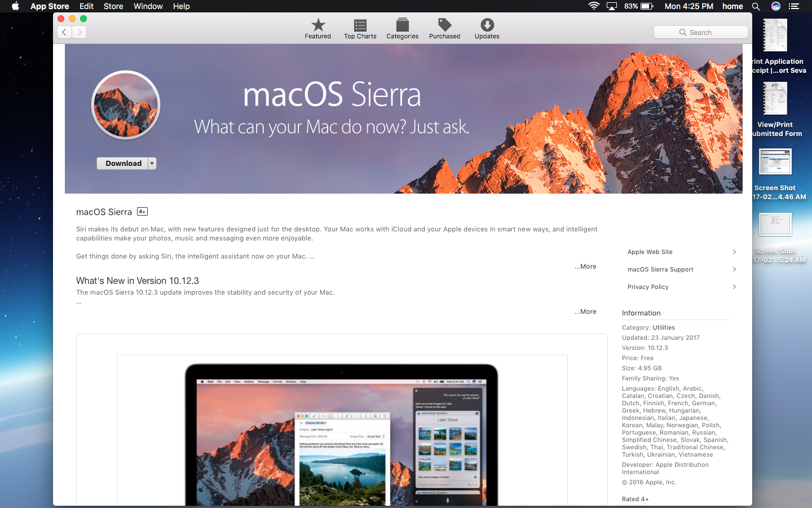Click the macOS Sierra round app icon

click(x=126, y=105)
